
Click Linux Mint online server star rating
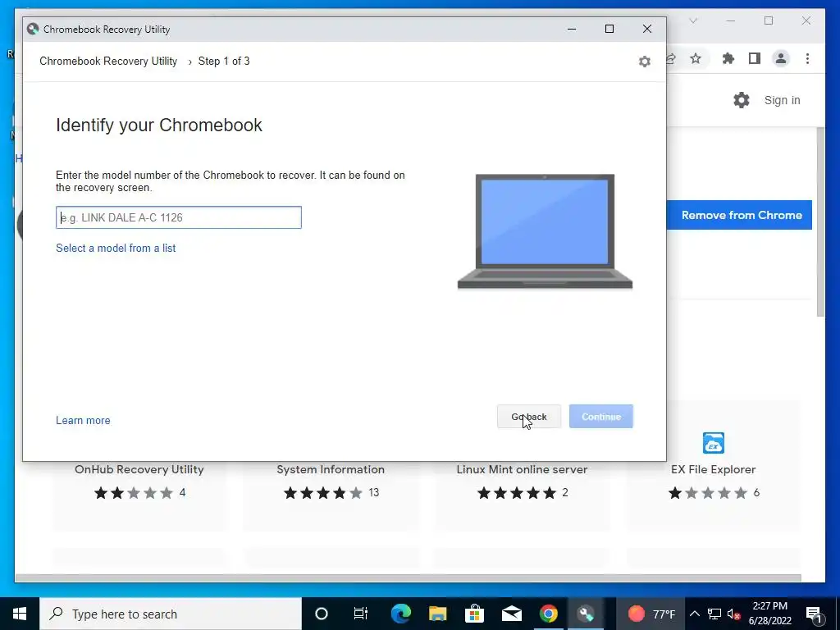[517, 493]
